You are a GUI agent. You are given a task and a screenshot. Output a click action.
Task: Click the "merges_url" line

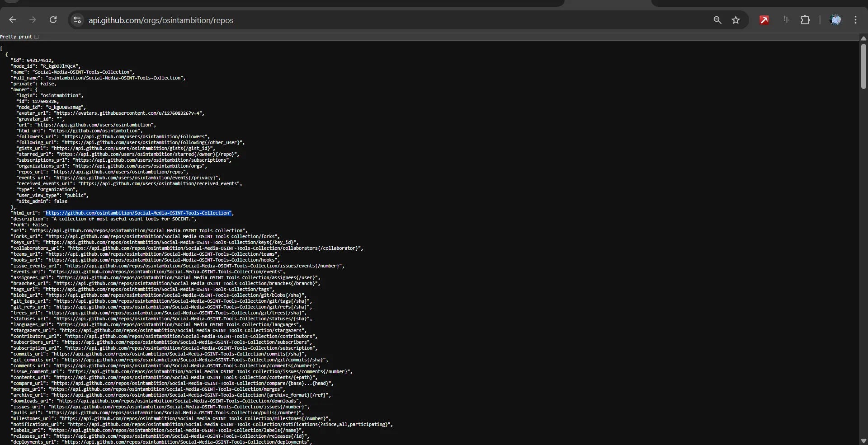pyautogui.click(x=148, y=389)
